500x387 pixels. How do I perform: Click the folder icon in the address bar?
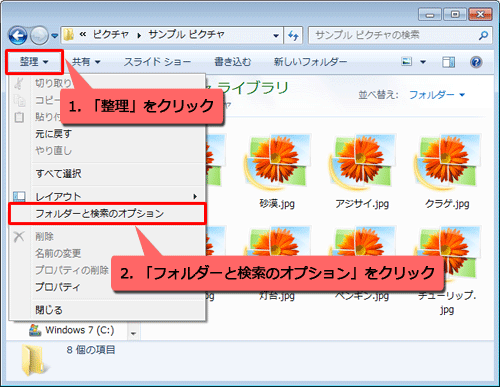68,35
